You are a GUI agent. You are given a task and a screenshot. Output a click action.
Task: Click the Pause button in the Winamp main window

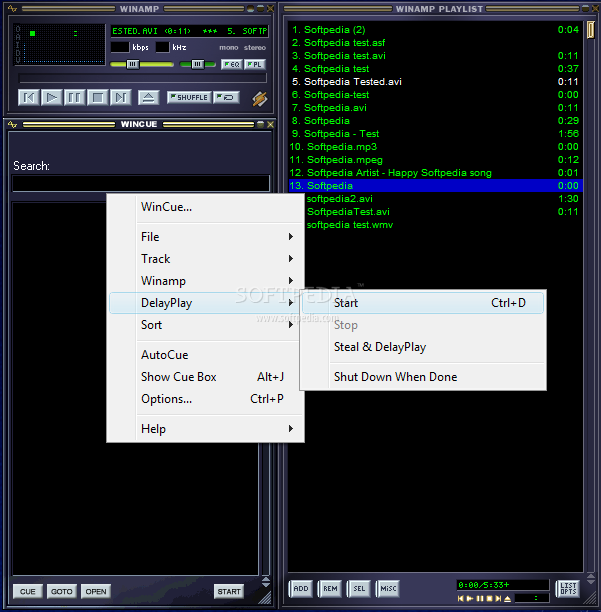(x=75, y=97)
